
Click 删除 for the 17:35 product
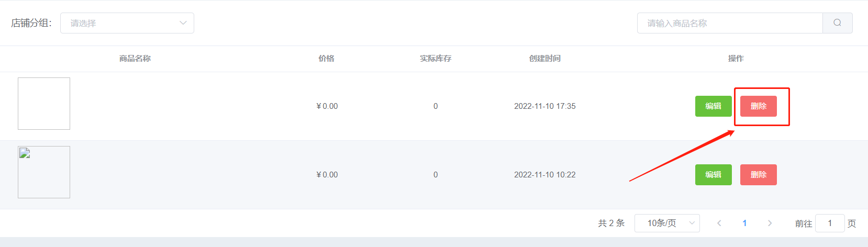click(x=758, y=106)
